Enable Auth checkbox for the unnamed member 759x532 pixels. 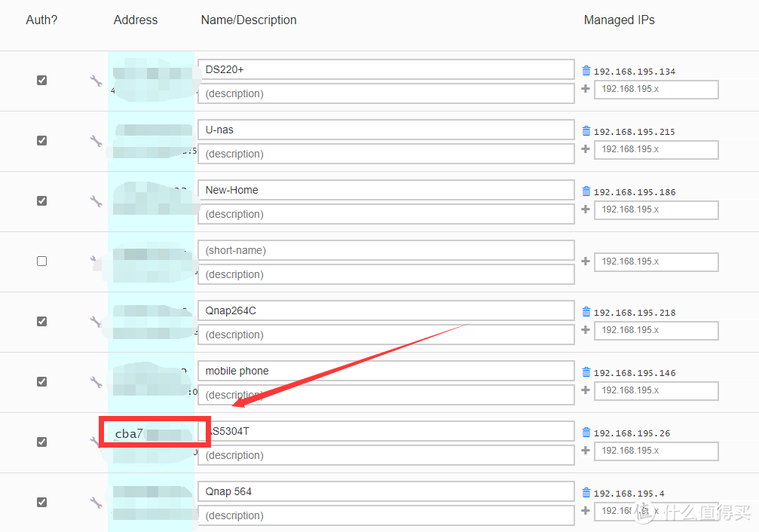pos(42,261)
